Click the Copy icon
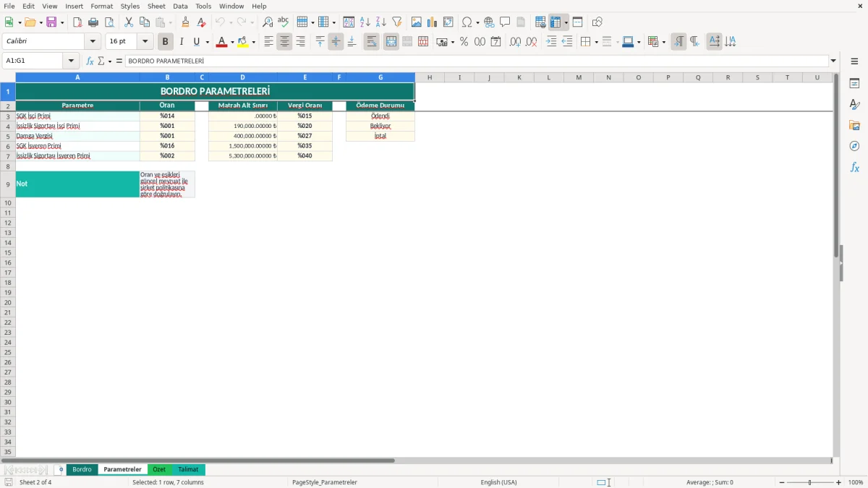Viewport: 868px width, 488px height. 145,22
